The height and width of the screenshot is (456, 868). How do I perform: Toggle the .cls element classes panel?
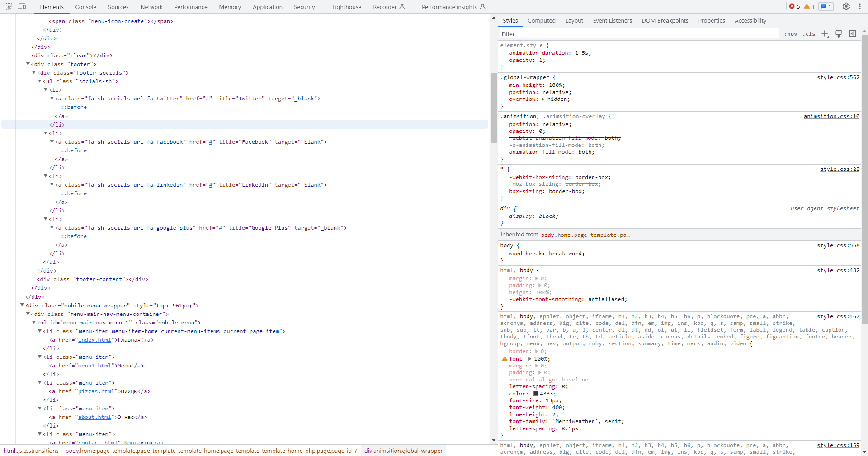point(809,34)
